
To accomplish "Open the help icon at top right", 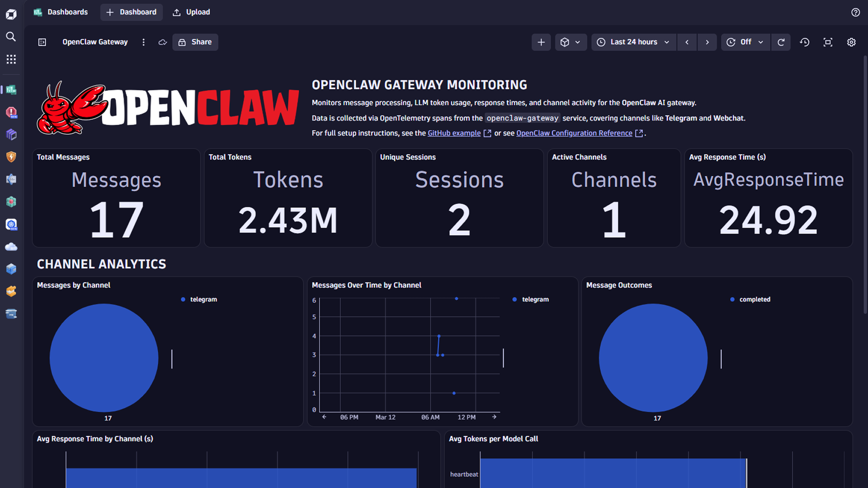I will pyautogui.click(x=855, y=12).
